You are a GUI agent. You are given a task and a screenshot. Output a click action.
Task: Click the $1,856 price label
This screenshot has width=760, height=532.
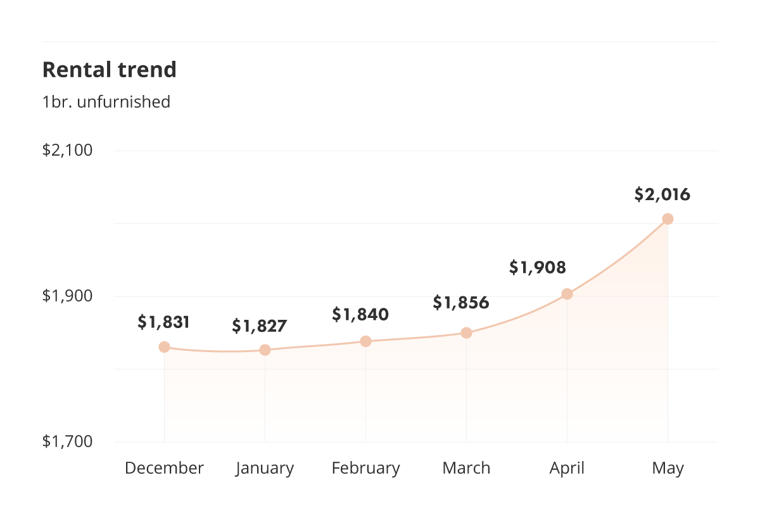(461, 303)
